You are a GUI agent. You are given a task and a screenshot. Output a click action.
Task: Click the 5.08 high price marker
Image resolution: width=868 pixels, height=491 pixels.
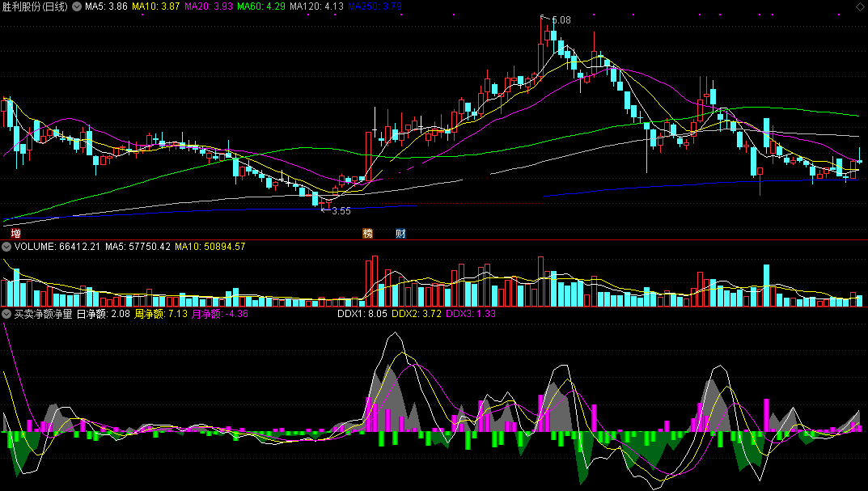click(561, 20)
